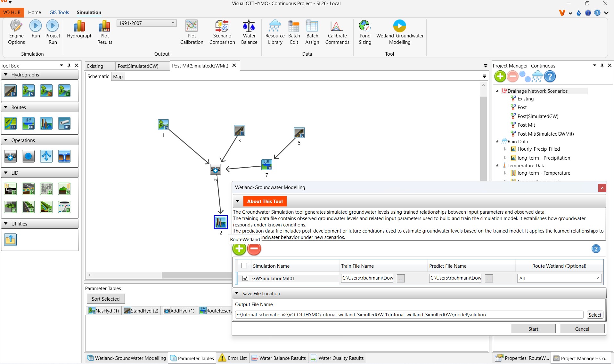Open the Batch Edit tool
The height and width of the screenshot is (364, 614).
(x=294, y=32)
